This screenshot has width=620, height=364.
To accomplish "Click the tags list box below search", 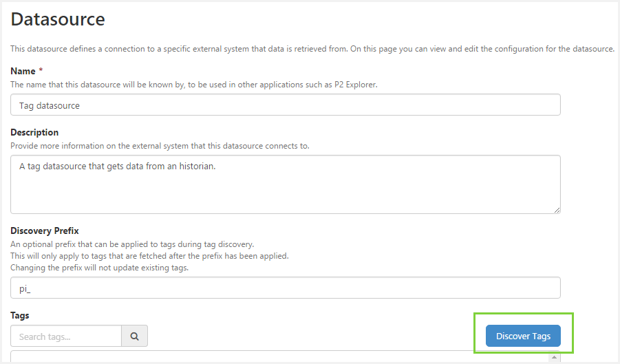I will point(275,357).
